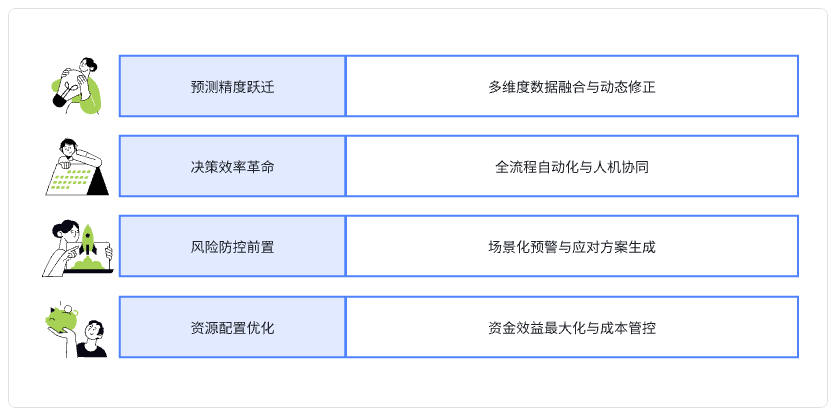Select the 风险防控前置 blue cell

coord(232,246)
